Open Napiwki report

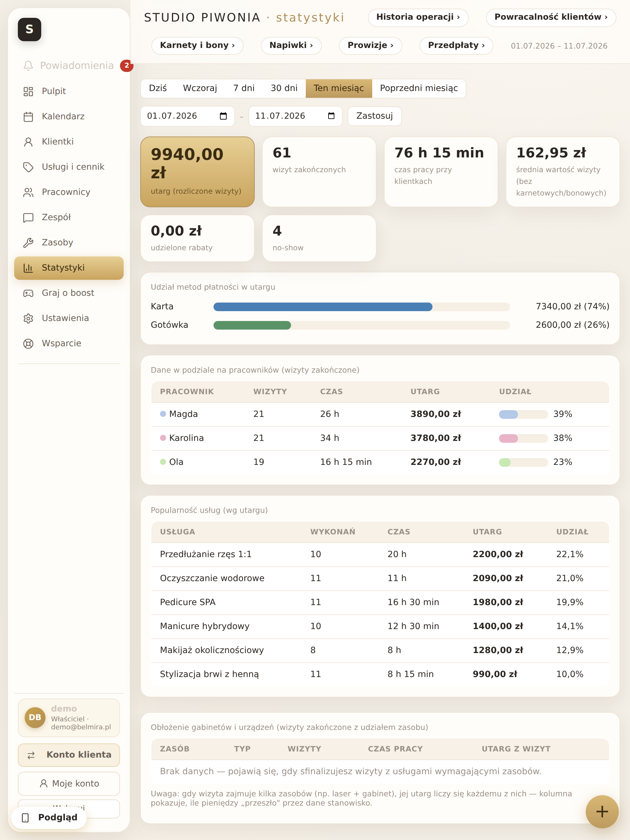click(291, 45)
